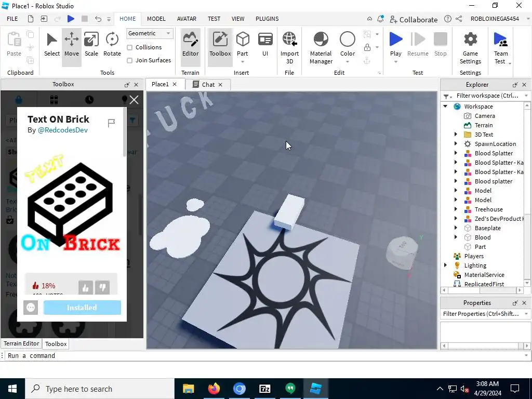Switch to the AVATAR ribbon tab

pyautogui.click(x=187, y=19)
